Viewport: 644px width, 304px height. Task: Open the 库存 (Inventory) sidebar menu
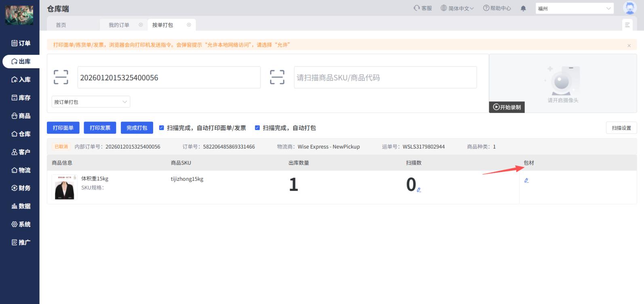pos(21,98)
